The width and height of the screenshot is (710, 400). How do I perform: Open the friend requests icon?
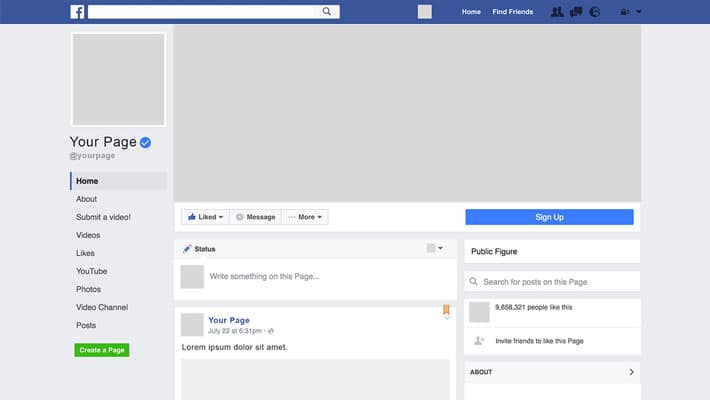click(x=557, y=12)
